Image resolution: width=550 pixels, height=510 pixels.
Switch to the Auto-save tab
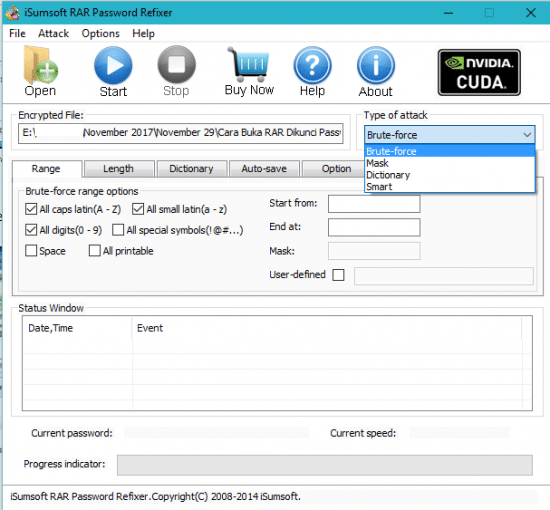tap(264, 169)
